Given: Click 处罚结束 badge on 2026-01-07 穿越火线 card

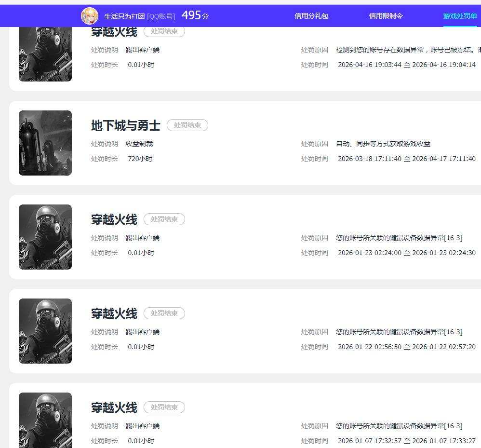Looking at the screenshot, I should point(164,407).
